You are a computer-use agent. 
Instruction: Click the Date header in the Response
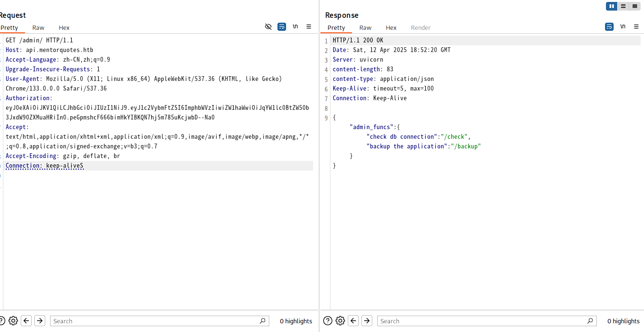[392, 50]
